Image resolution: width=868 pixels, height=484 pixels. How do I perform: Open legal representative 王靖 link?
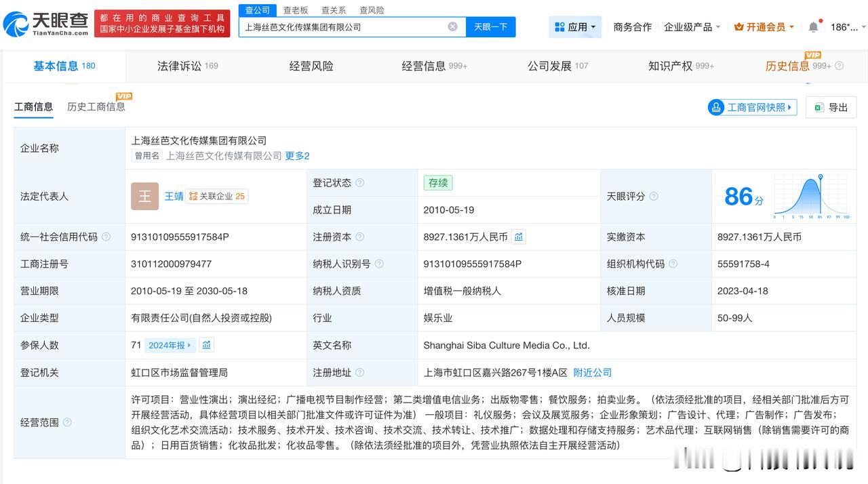point(174,196)
